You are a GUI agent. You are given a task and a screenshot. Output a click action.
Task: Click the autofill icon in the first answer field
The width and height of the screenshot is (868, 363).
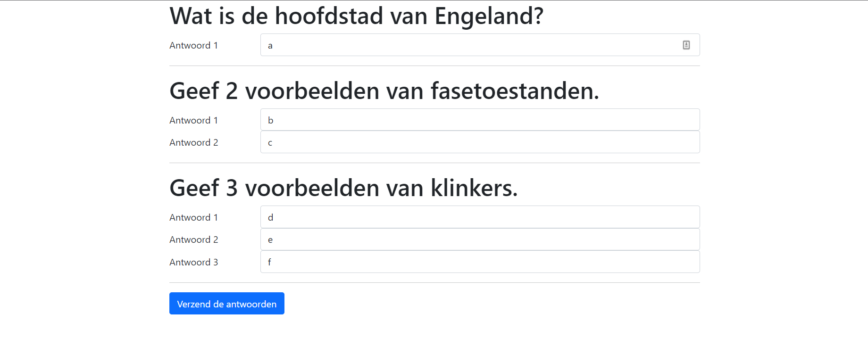pos(686,45)
